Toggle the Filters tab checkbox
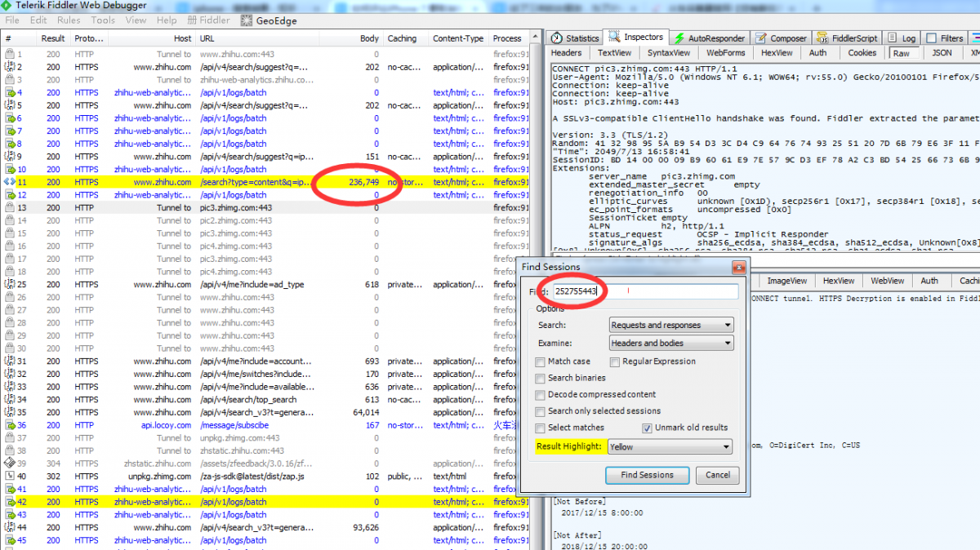980x550 pixels. [931, 38]
